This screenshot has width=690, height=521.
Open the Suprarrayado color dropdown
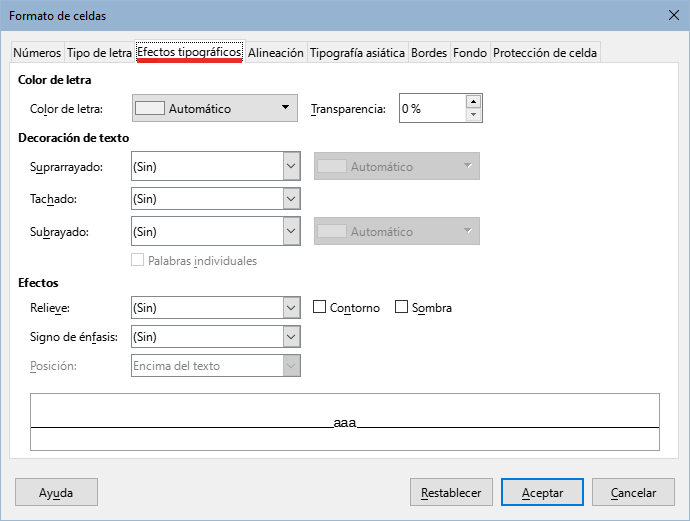(396, 166)
